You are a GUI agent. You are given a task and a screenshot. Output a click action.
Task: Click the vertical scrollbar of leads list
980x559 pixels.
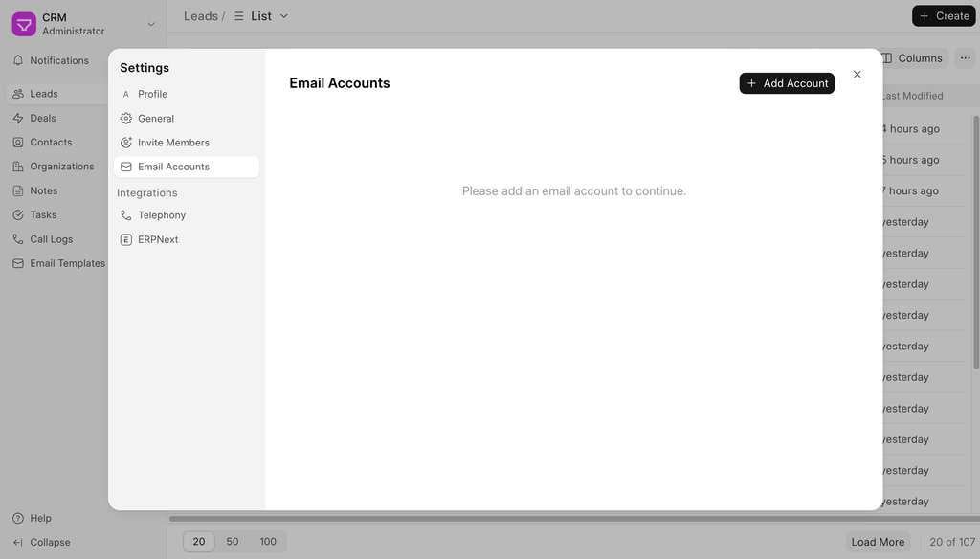[975, 239]
